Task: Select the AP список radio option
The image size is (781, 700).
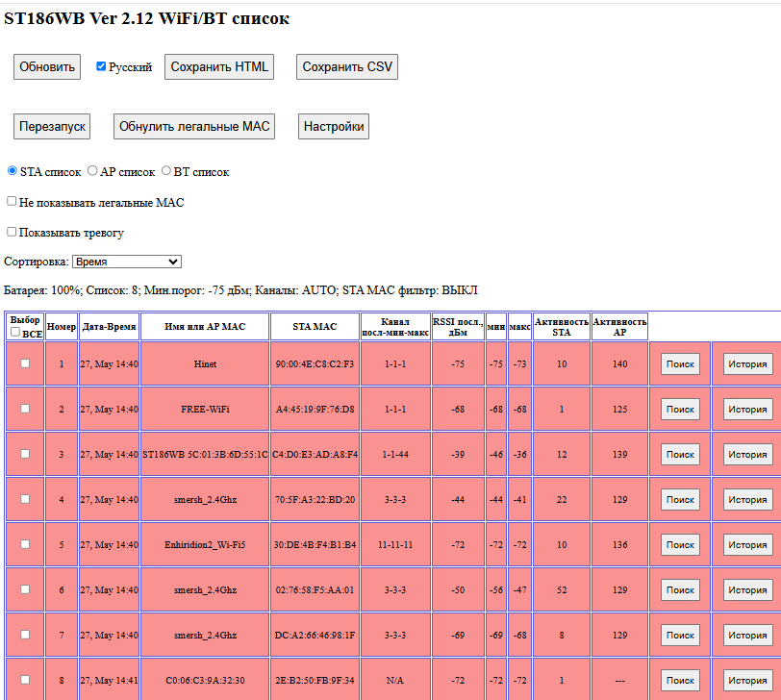Action: (x=92, y=171)
